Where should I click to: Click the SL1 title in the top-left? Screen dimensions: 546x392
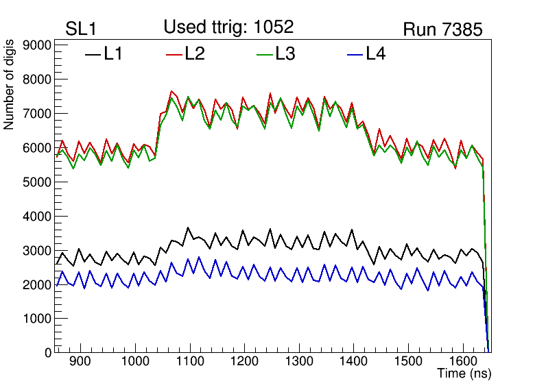[83, 29]
